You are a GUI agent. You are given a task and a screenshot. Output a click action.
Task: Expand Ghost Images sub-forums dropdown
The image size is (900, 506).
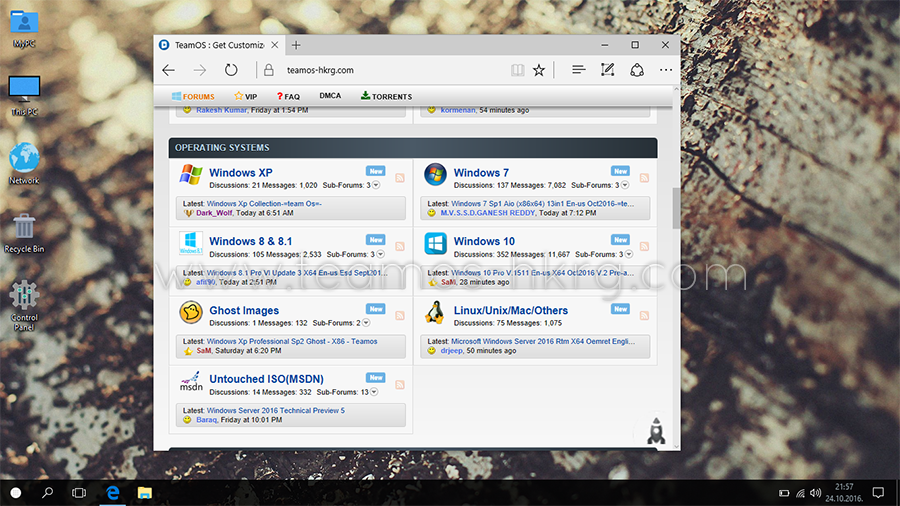366,323
